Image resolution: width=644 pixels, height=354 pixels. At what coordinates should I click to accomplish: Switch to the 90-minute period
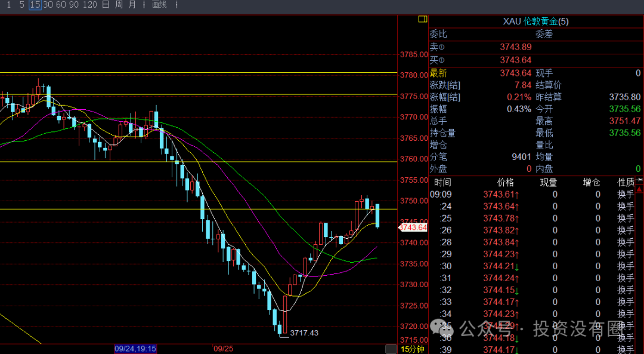coord(74,5)
